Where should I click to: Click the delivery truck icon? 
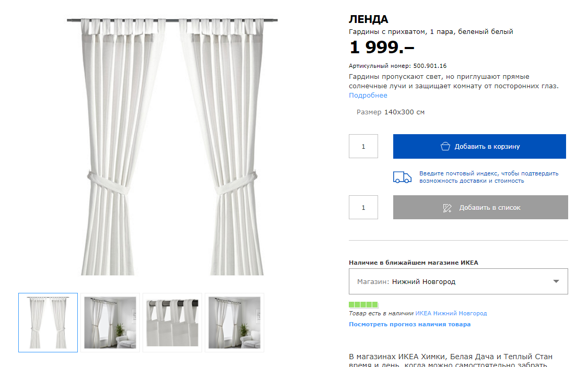(x=402, y=177)
